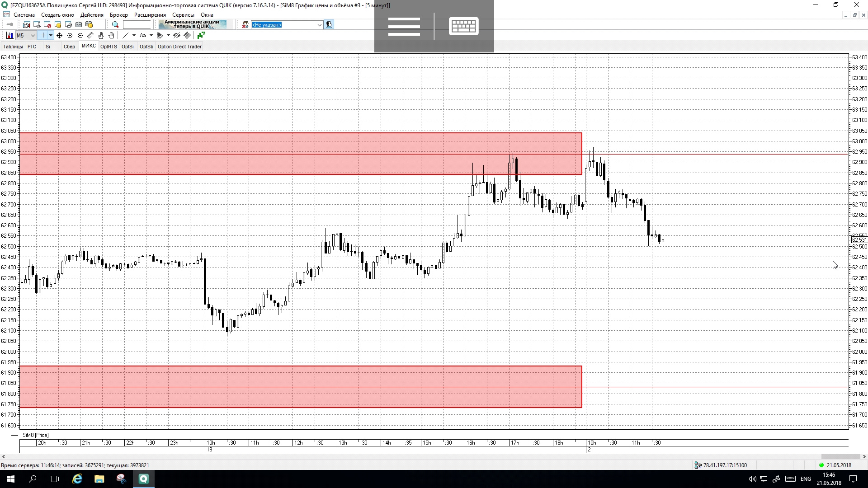The width and height of the screenshot is (868, 488).
Task: Open the line drawing tool dropdown arrow
Action: click(134, 35)
